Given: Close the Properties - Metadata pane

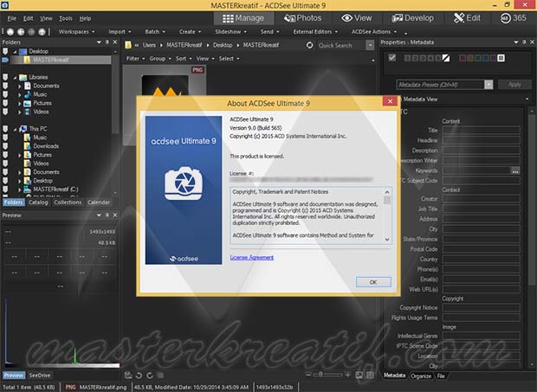Looking at the screenshot, I should [532, 42].
